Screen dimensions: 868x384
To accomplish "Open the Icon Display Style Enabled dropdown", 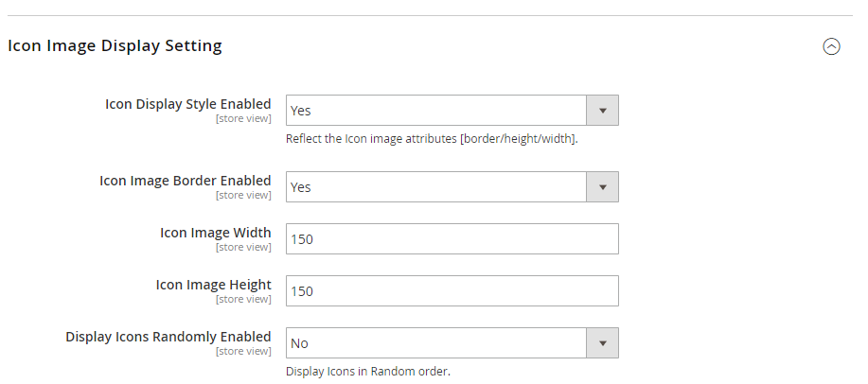I will 436,111.
